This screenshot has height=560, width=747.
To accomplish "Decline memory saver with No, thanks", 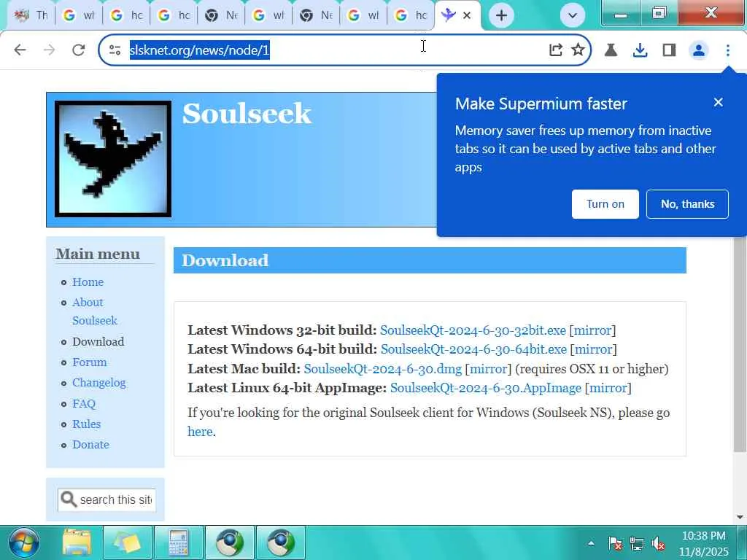I will click(x=687, y=204).
